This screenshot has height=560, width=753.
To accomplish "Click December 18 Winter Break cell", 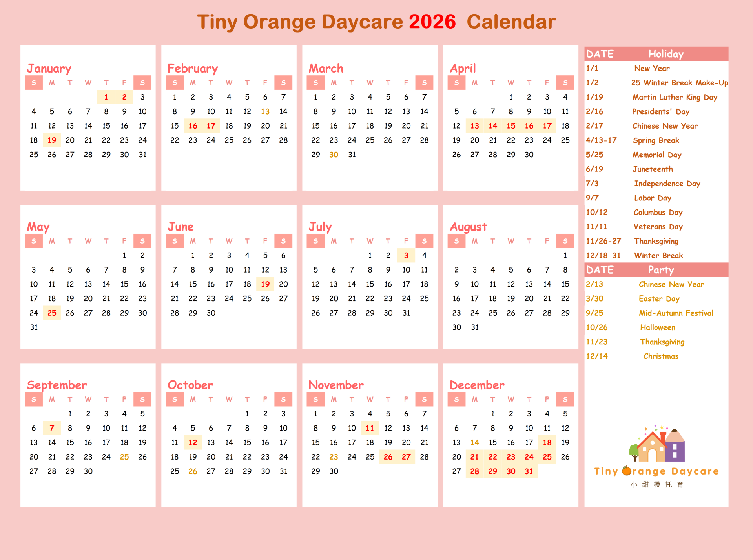I will point(547,443).
